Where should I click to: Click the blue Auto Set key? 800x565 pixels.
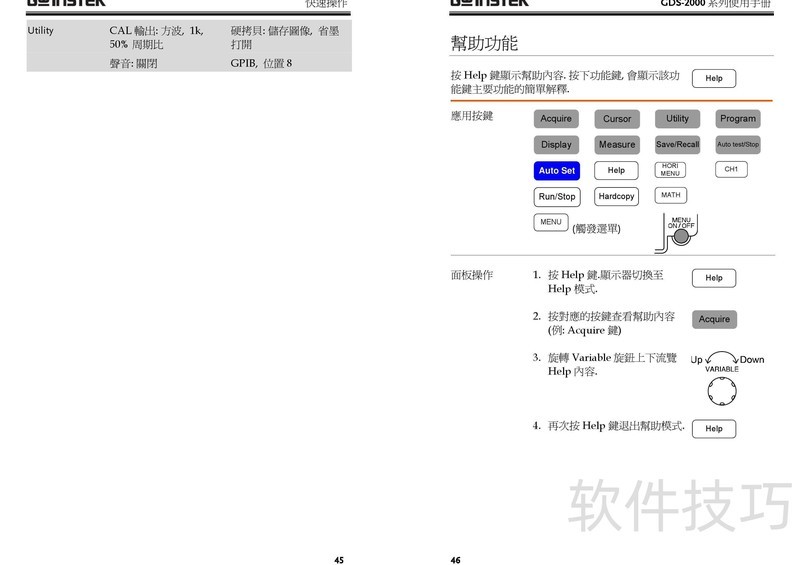[556, 171]
